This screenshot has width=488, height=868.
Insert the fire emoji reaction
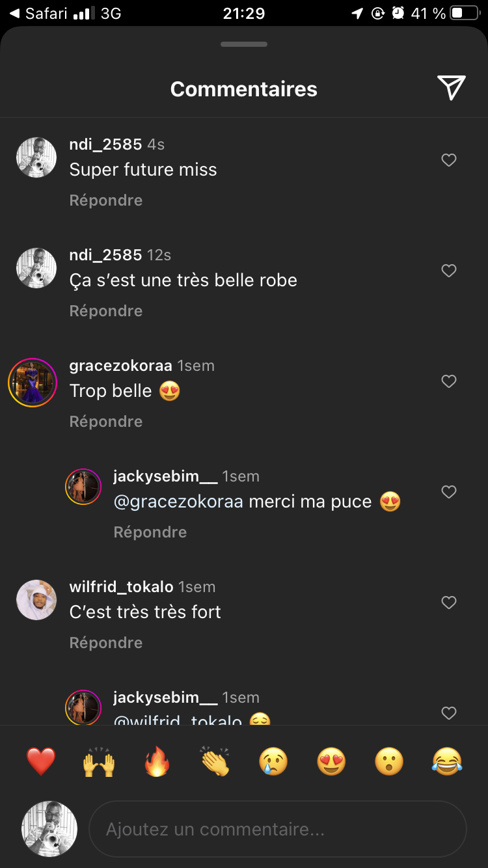point(157,761)
